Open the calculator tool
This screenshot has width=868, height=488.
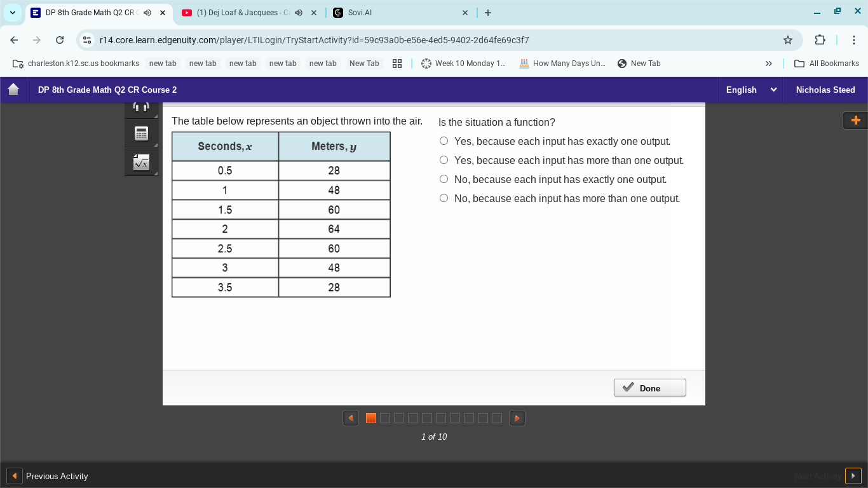tap(141, 133)
